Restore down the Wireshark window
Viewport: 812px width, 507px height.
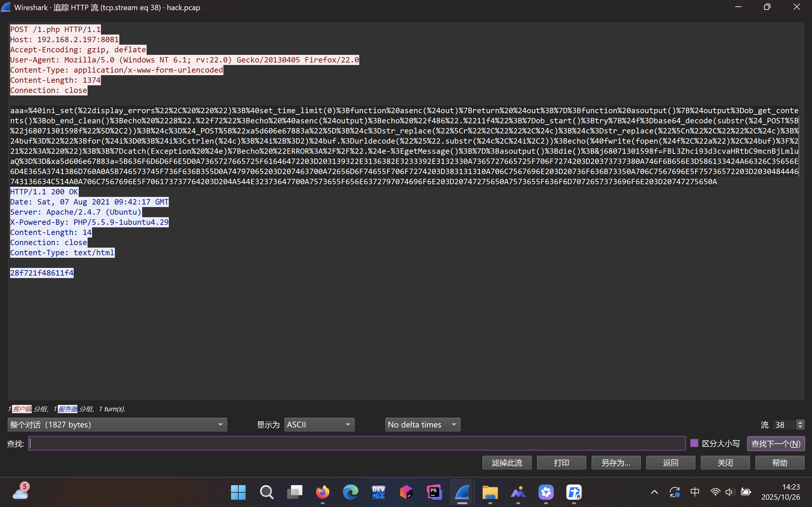click(x=767, y=7)
